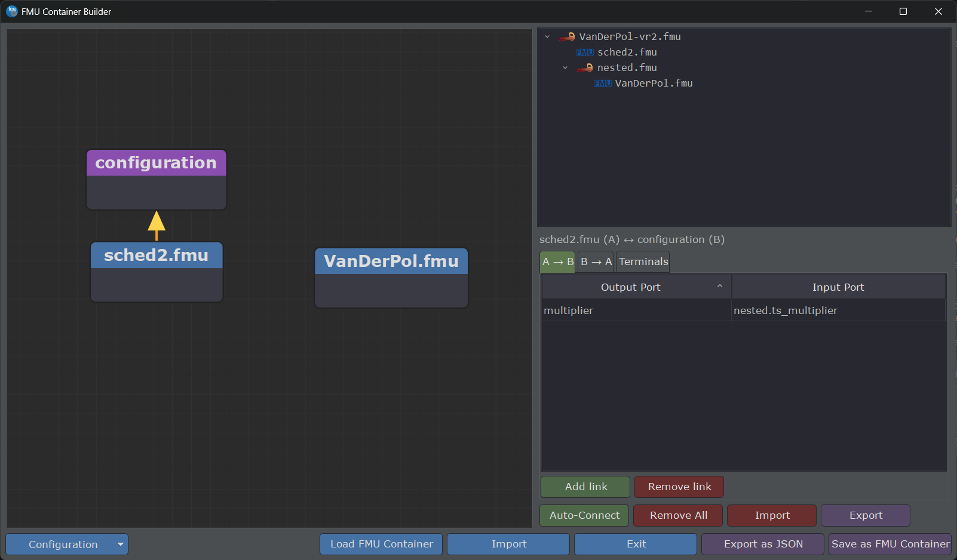Click Export as JSON button
Image resolution: width=957 pixels, height=560 pixels.
coord(763,544)
